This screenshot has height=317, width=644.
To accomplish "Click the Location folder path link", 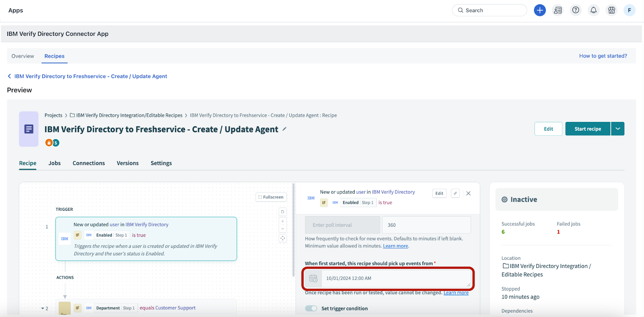I will click(x=546, y=270).
